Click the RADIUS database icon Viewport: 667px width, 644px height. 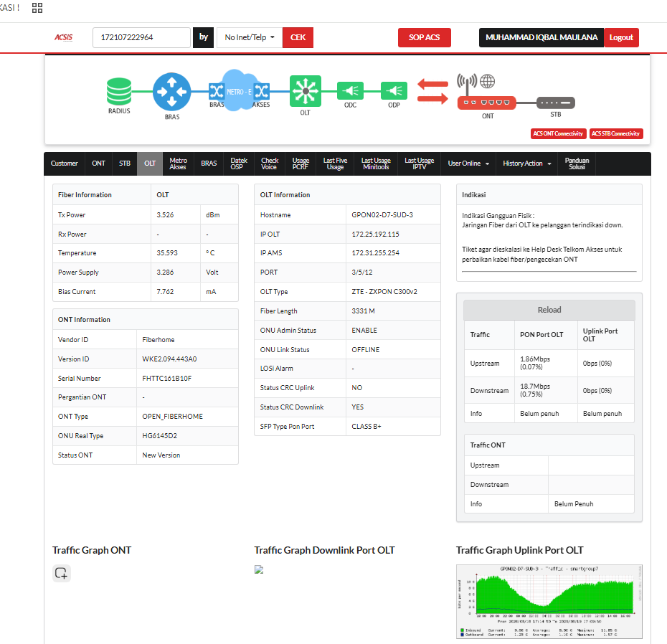pos(119,91)
